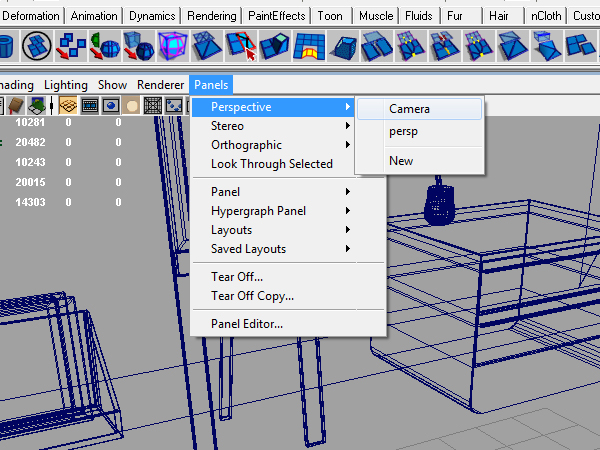Click the scattered squares red arrow shelf icon
The height and width of the screenshot is (450, 600).
point(71,46)
